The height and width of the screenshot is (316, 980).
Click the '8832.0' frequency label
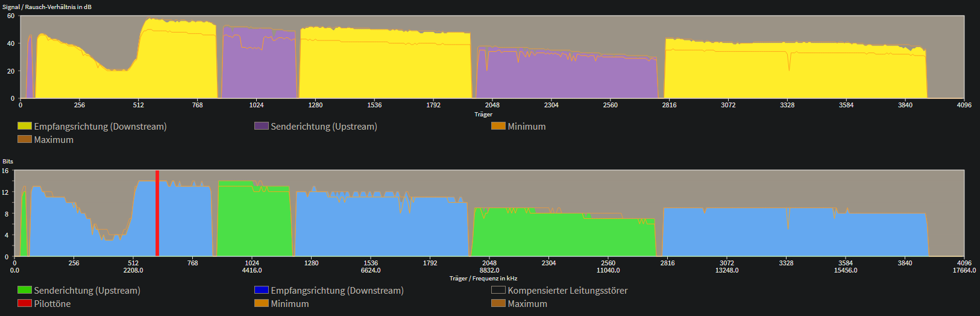489,270
